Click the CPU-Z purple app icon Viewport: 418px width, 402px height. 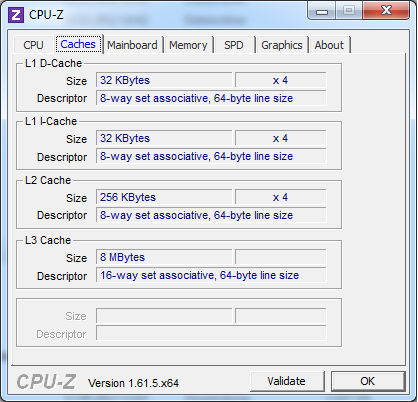click(x=16, y=15)
